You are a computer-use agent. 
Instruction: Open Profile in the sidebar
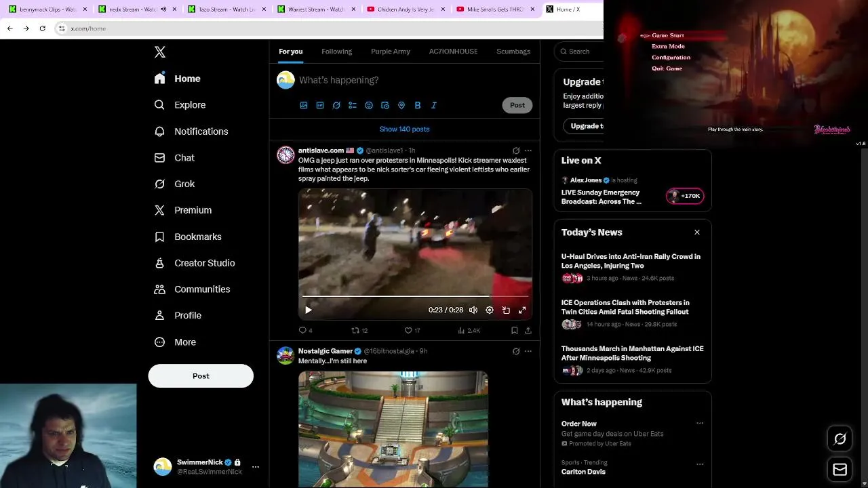178,315
